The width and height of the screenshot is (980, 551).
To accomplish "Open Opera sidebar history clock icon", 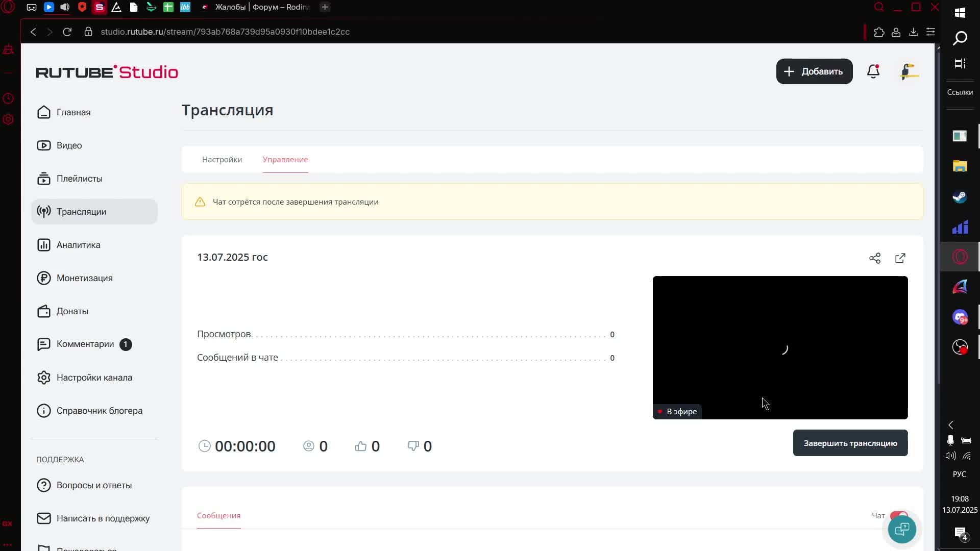I will 8,98.
